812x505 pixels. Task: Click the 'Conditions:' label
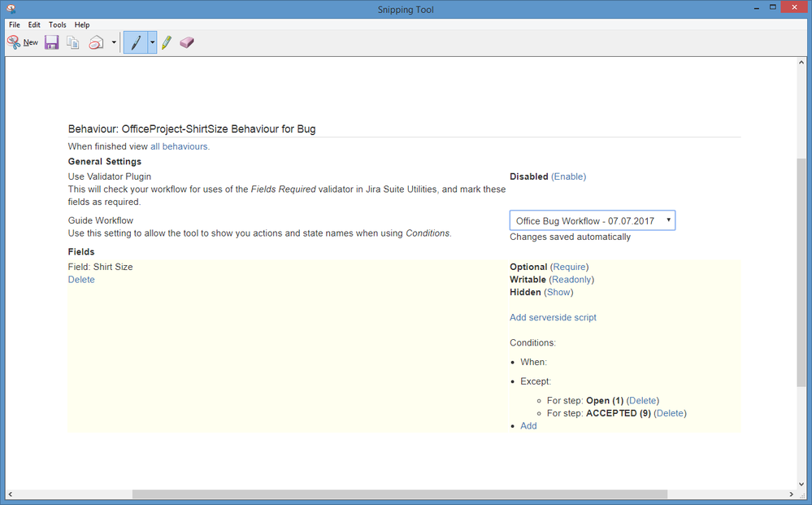click(532, 343)
